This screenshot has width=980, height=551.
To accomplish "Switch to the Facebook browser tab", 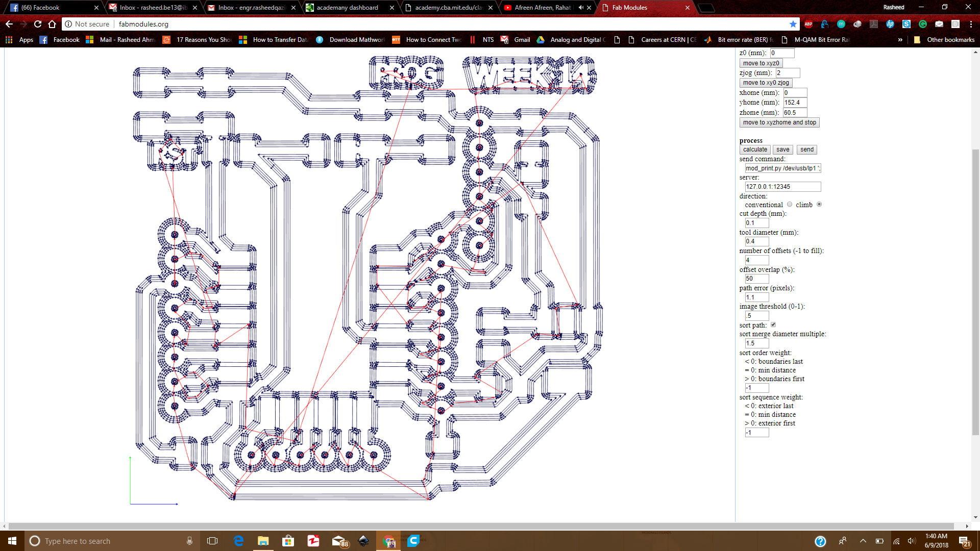I will click(51, 8).
